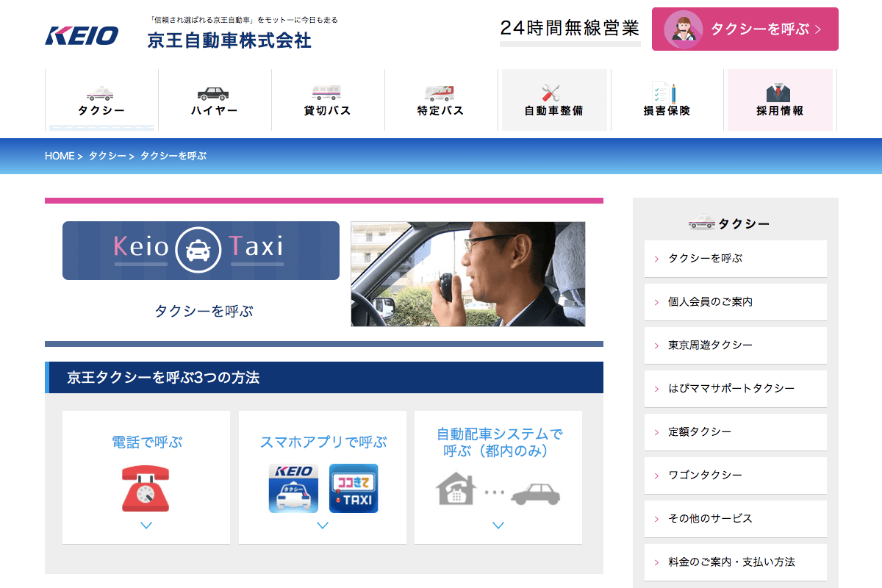
Task: Click タクシー in the breadcrumb trail
Action: (x=107, y=156)
